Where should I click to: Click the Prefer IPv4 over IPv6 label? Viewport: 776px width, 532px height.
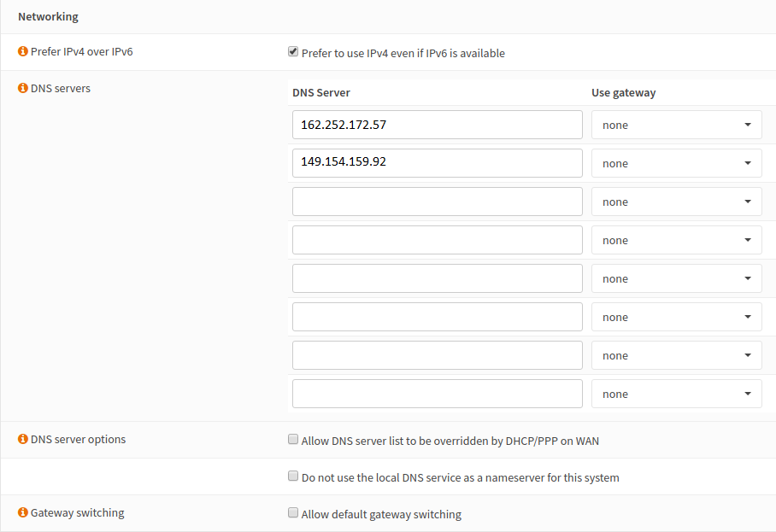(81, 51)
